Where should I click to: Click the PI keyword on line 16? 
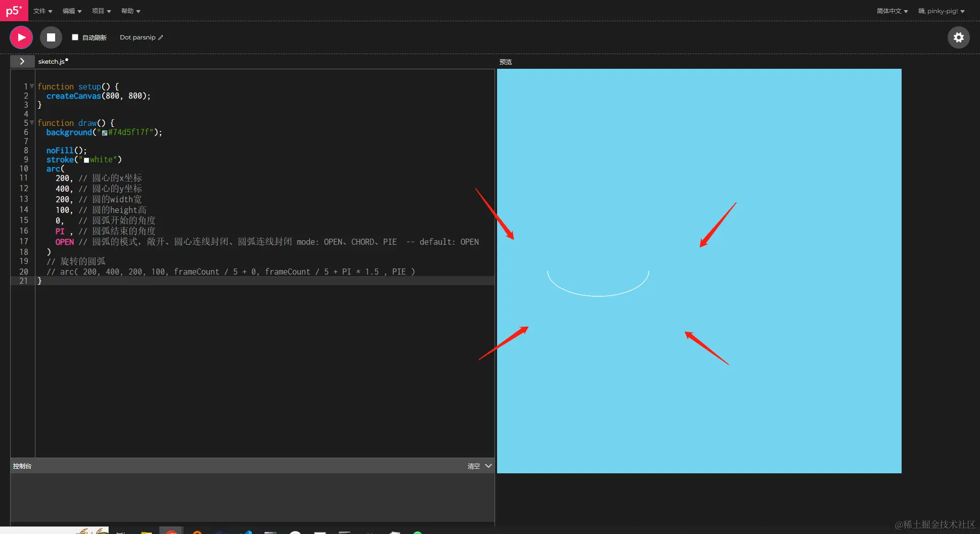coord(60,231)
